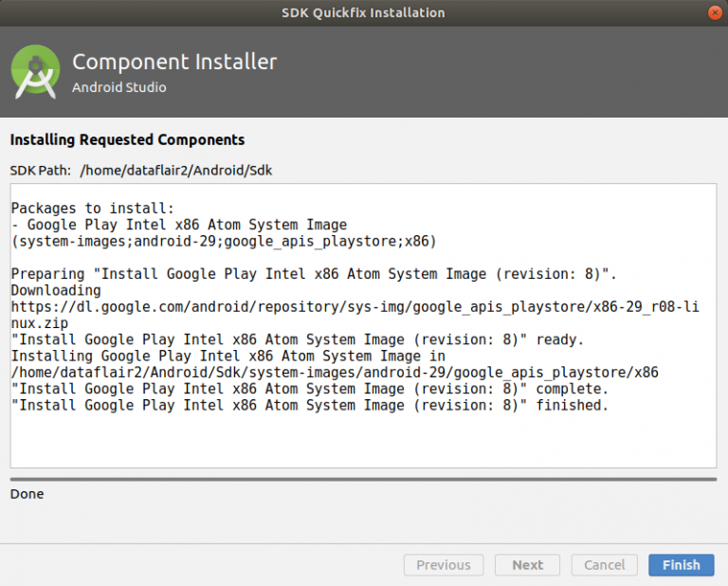Click the log line ending in 'finished.'

pos(310,406)
